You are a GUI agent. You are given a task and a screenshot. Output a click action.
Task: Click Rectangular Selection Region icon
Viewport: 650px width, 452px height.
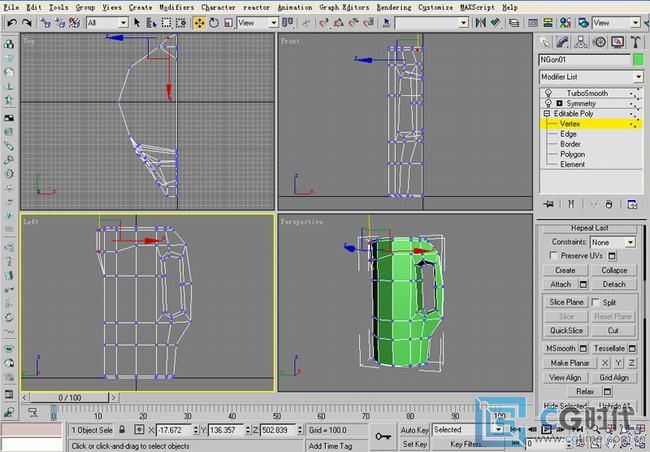[x=166, y=23]
